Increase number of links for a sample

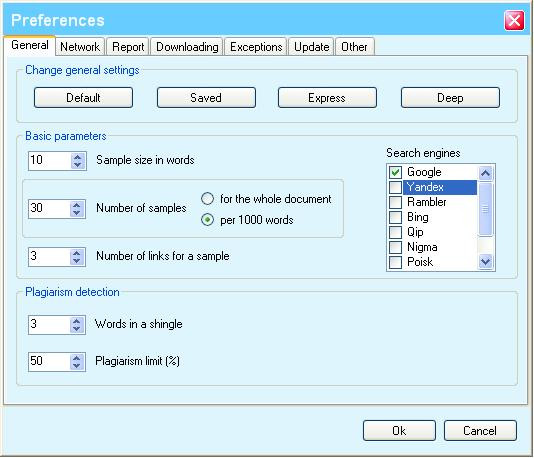coord(77,253)
